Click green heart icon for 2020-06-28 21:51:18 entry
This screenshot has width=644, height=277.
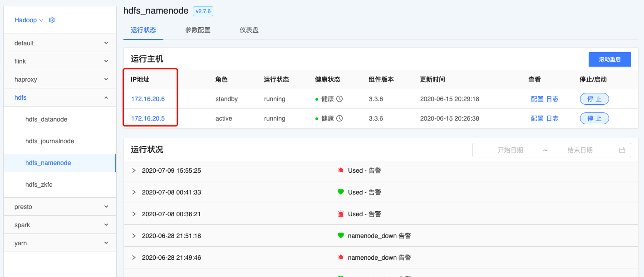pos(341,236)
